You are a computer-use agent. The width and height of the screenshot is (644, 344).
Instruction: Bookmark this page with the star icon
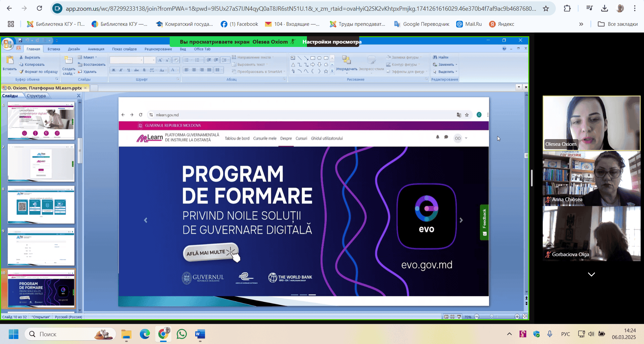click(546, 8)
